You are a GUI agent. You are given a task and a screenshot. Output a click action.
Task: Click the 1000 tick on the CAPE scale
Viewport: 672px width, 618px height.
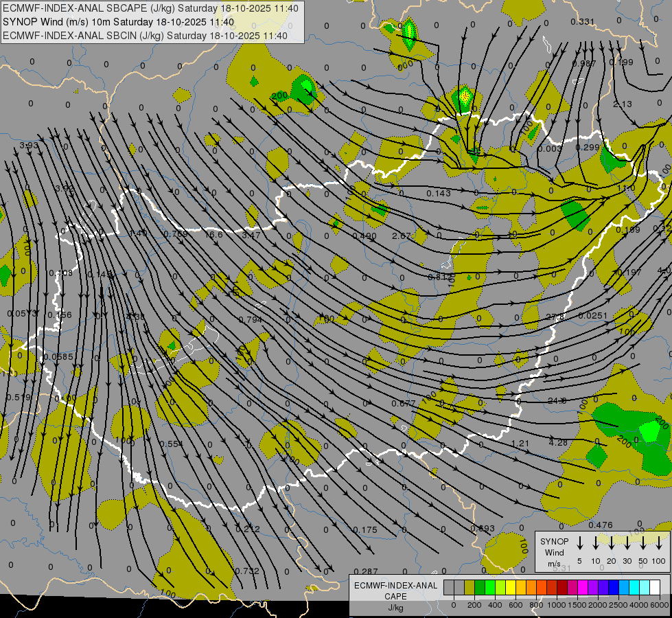557,605
